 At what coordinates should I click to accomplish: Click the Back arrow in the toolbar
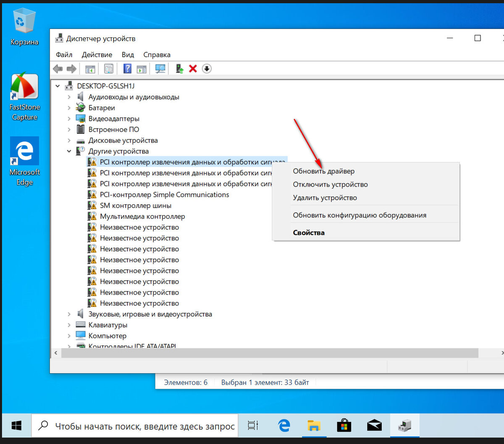pyautogui.click(x=58, y=69)
